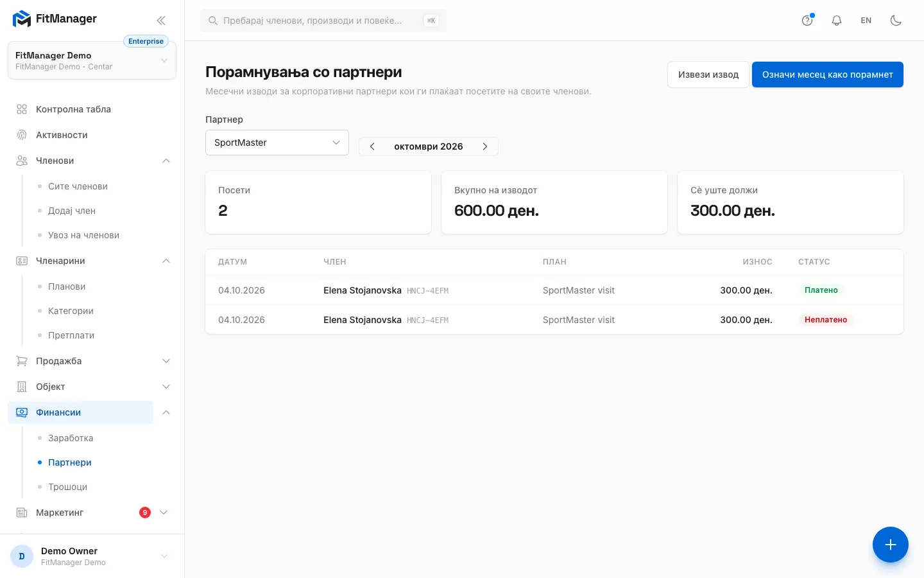The width and height of the screenshot is (924, 578).
Task: Click the Објект building icon
Action: click(22, 387)
